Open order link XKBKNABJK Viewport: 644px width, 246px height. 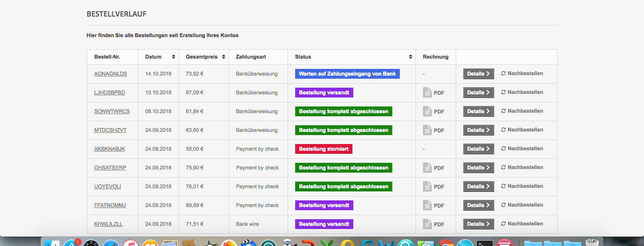point(110,149)
